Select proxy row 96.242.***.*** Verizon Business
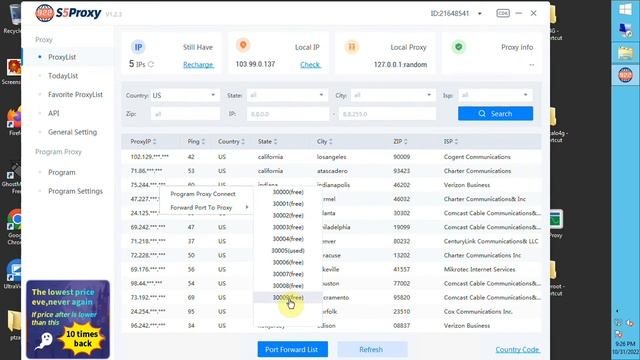The width and height of the screenshot is (640, 360). [331, 326]
